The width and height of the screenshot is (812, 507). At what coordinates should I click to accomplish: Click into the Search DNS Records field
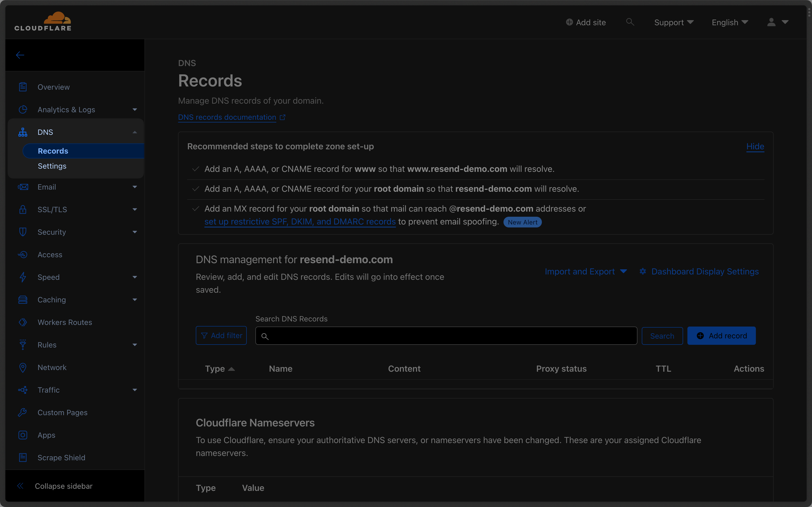pos(446,336)
